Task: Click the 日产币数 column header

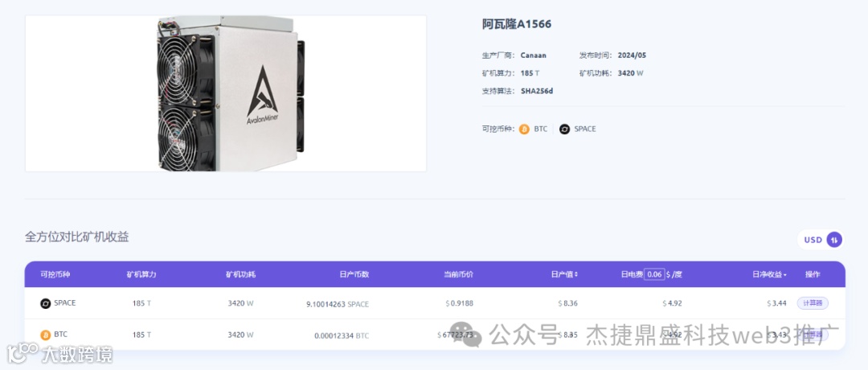Action: point(354,274)
